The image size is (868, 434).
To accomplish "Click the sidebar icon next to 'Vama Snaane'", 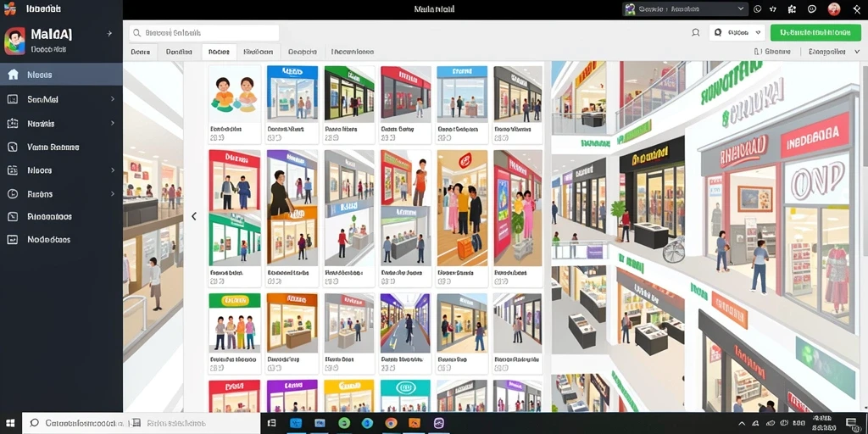I will [12, 147].
